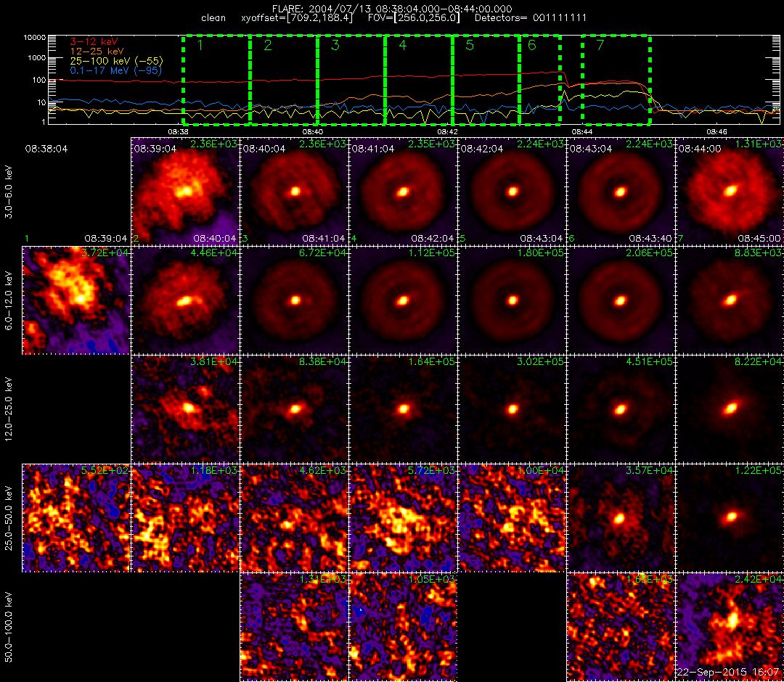Click the 12.0-25.0 keV image labeled 8.38E+04
Screen dimensions: 784x682
click(294, 409)
